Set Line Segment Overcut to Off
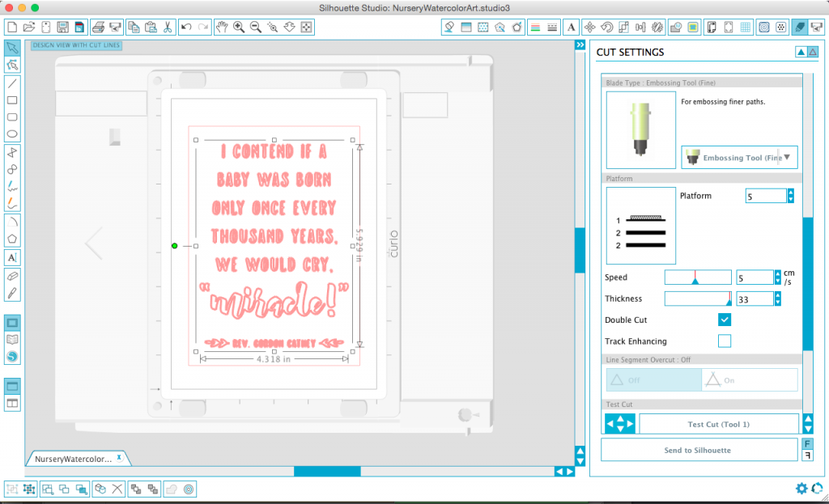829x504 pixels. [654, 380]
